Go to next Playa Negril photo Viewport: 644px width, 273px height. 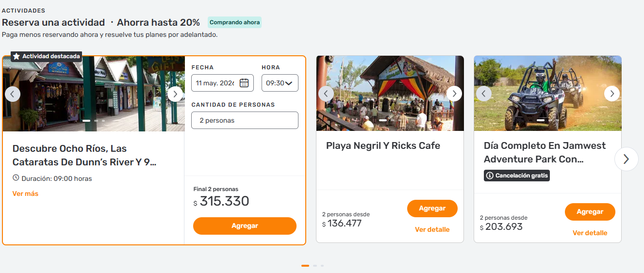[x=454, y=94]
